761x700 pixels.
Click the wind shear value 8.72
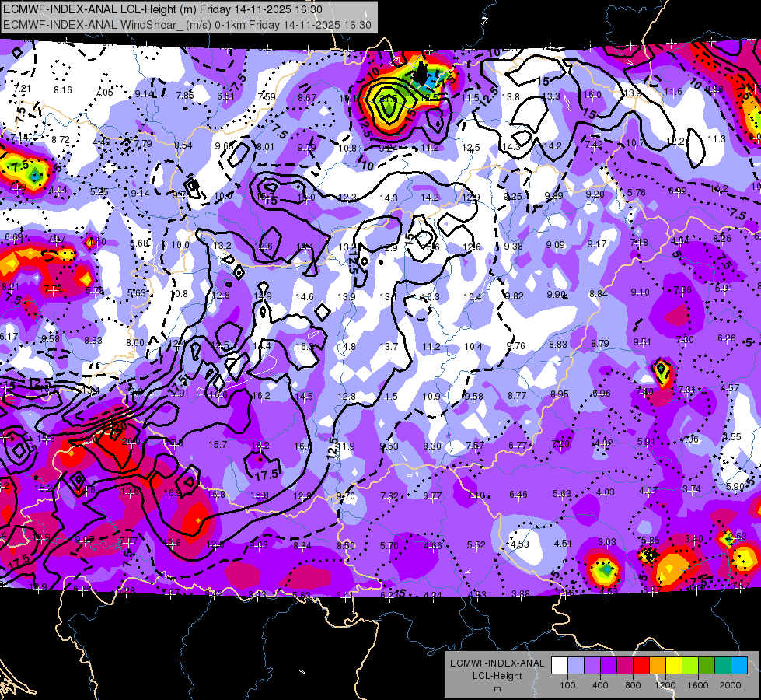[x=61, y=140]
